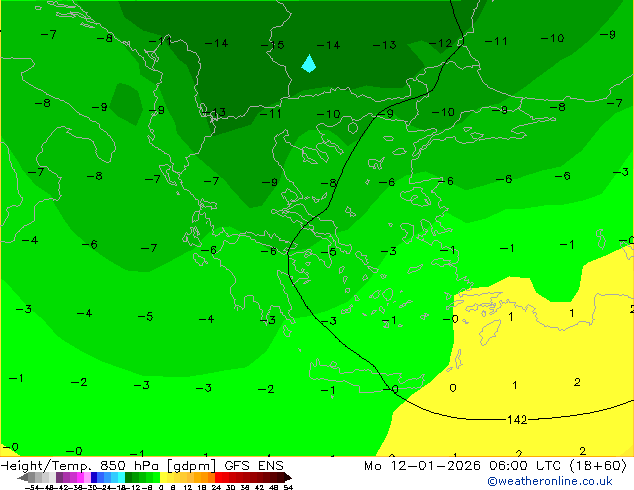Viewport: 634px width, 490px height.
Task: Click the -15 temperature value on the map
Action: pos(273,45)
